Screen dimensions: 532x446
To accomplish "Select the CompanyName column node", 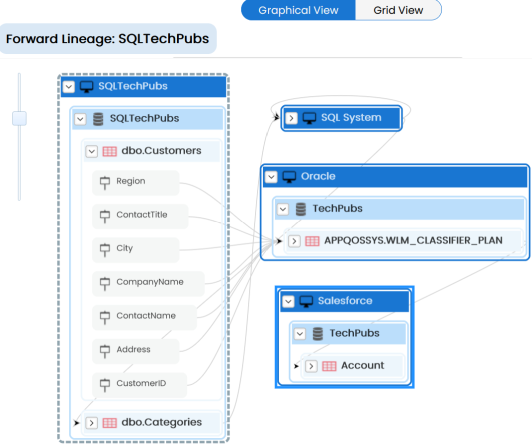I will (x=148, y=284).
